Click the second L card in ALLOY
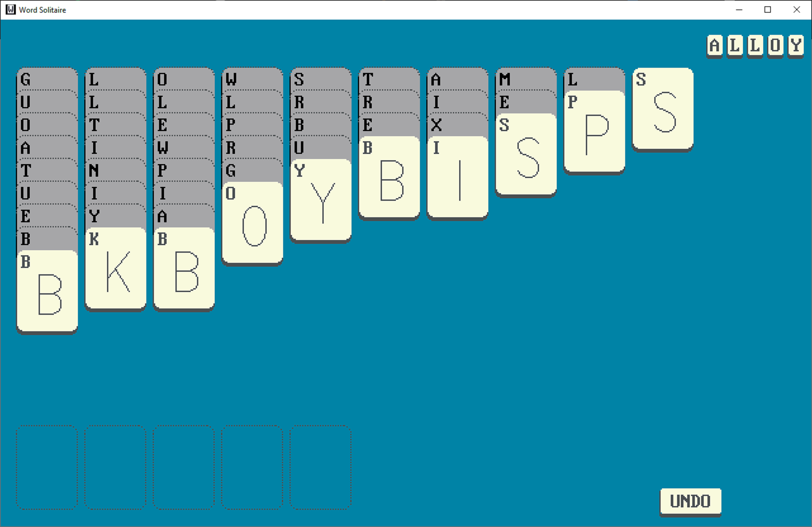 click(755, 45)
